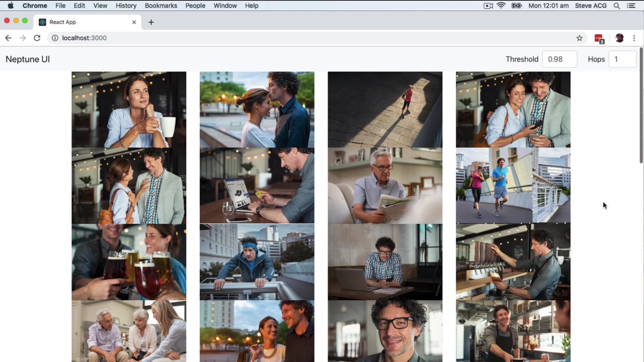Image resolution: width=644 pixels, height=362 pixels.
Task: Click the forward navigation arrow
Action: [22, 38]
